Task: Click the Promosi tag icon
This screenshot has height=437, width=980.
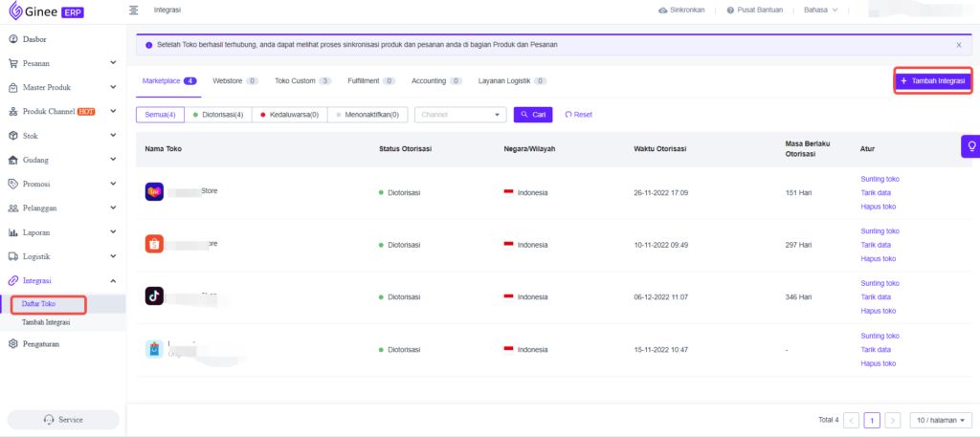Action: coord(13,185)
